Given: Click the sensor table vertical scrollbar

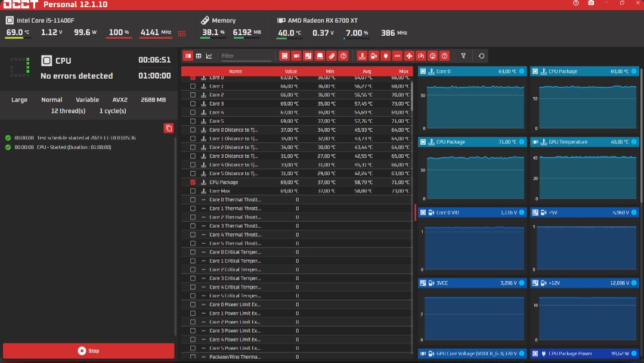Looking at the screenshot, I should point(411,96).
